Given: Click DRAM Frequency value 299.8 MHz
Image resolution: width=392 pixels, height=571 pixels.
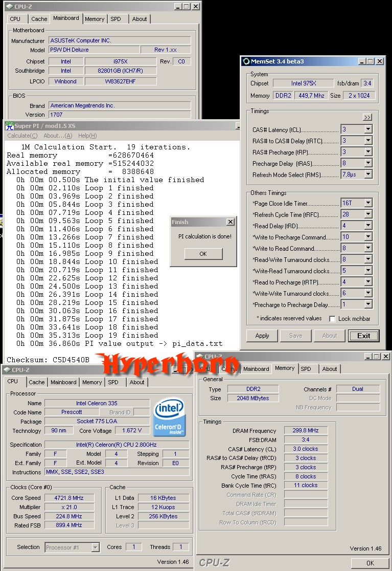Looking at the screenshot, I should point(306,430).
